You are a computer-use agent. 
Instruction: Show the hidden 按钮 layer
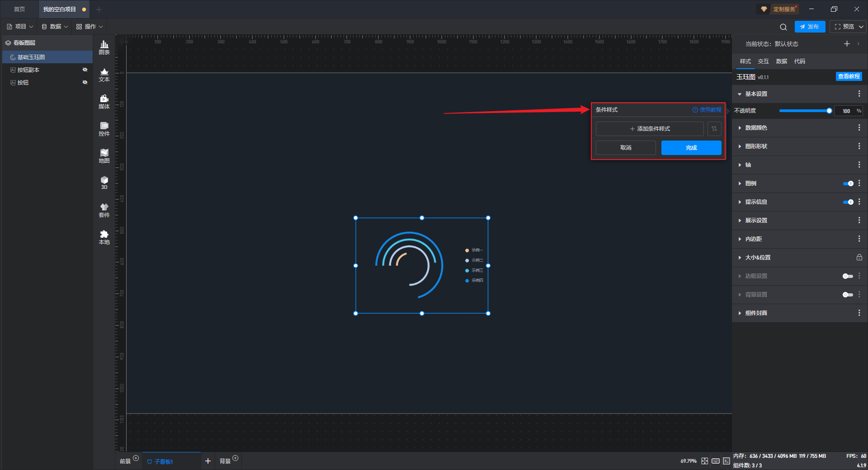(x=85, y=82)
